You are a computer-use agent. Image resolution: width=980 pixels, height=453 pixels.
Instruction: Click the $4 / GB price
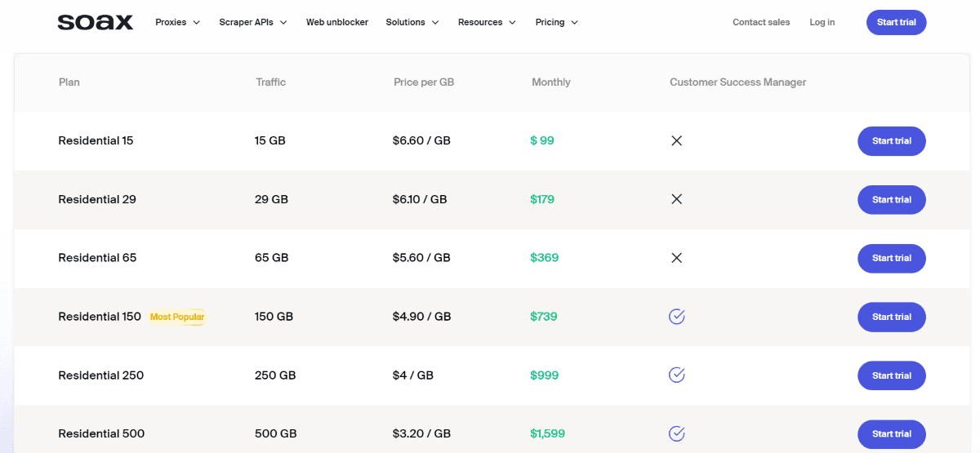pos(413,375)
